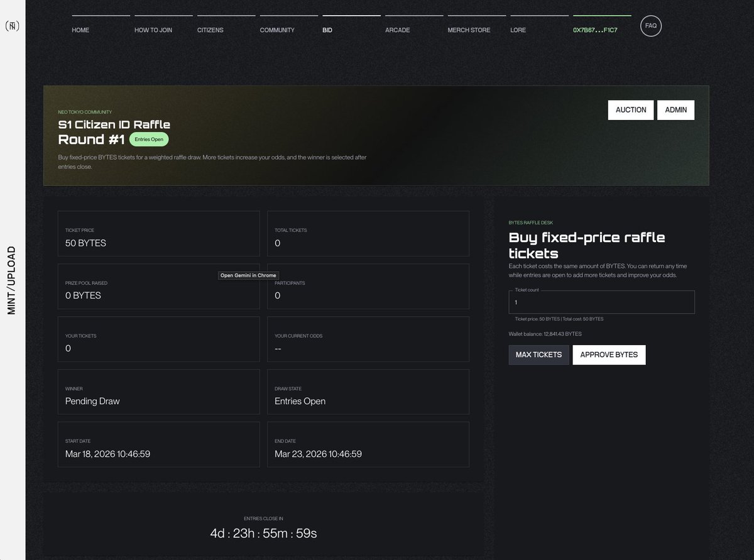Image resolution: width=754 pixels, height=560 pixels.
Task: Click the PARTICIPANTS stat card
Action: (368, 286)
